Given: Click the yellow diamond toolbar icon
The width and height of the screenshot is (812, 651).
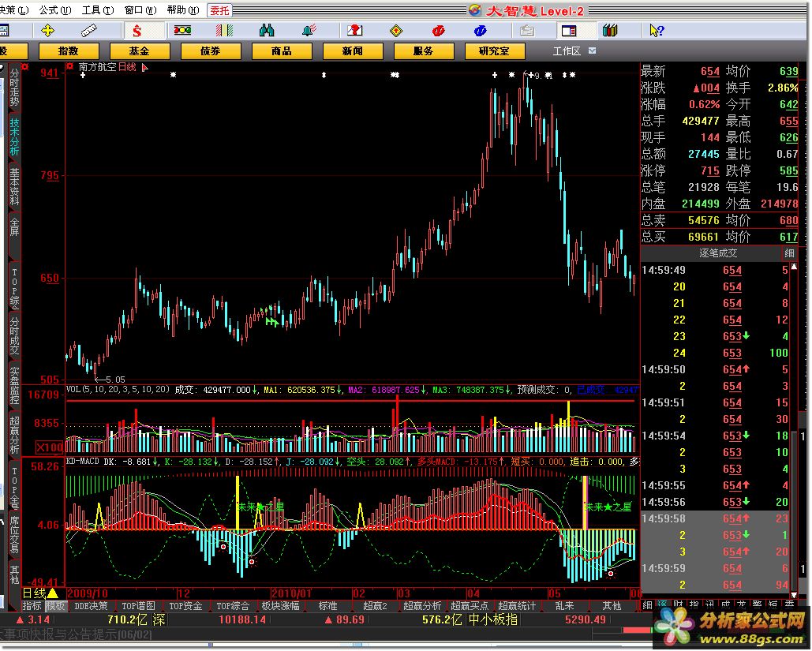Looking at the screenshot, I should 396,31.
